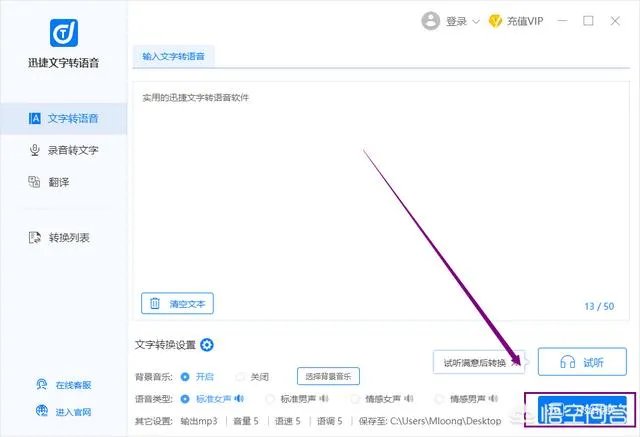Select 标准男声 voice type radio
Viewport: 640px width, 437px height.
(x=270, y=399)
